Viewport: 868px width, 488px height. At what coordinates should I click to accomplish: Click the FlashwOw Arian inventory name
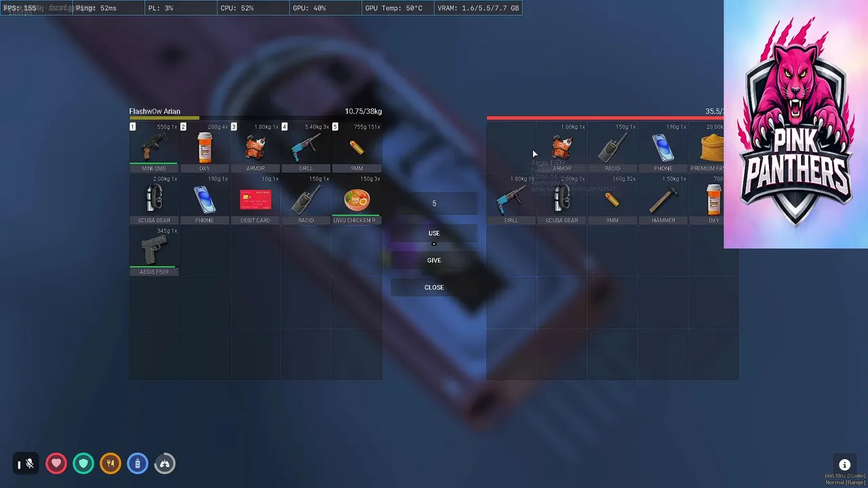coord(155,111)
